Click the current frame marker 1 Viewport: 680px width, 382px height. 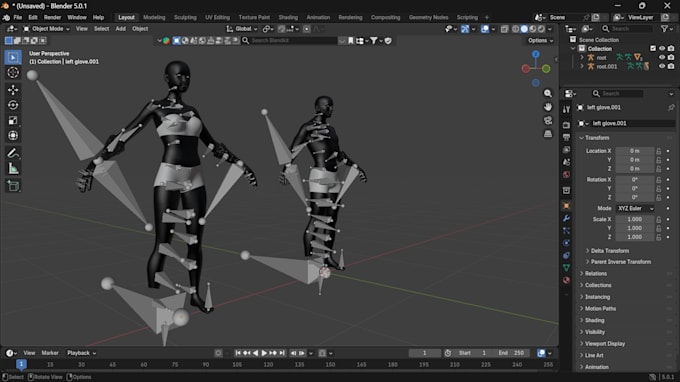pos(21,364)
